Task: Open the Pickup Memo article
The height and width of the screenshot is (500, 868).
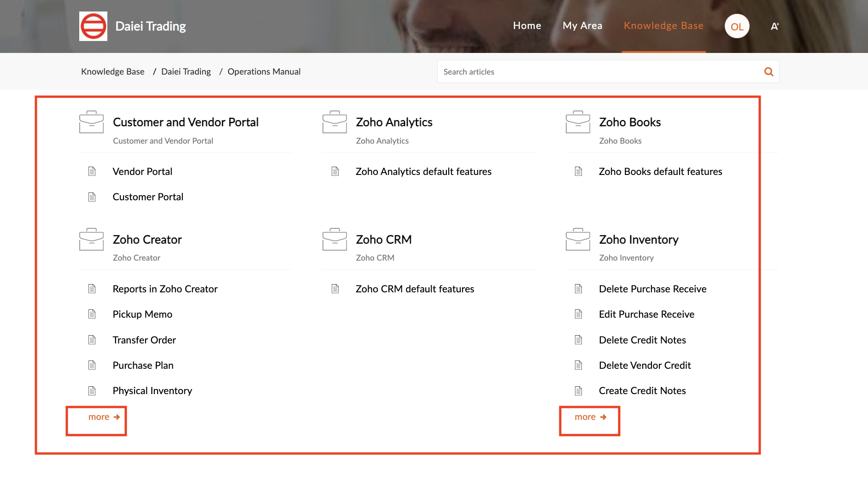Action: pyautogui.click(x=142, y=314)
